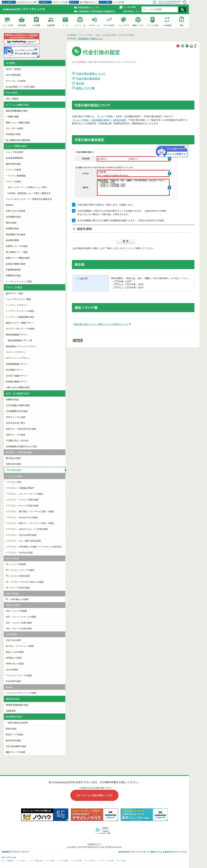Click the 売上アップノウハウ banner
This screenshot has width=207, height=868.
(45, 815)
